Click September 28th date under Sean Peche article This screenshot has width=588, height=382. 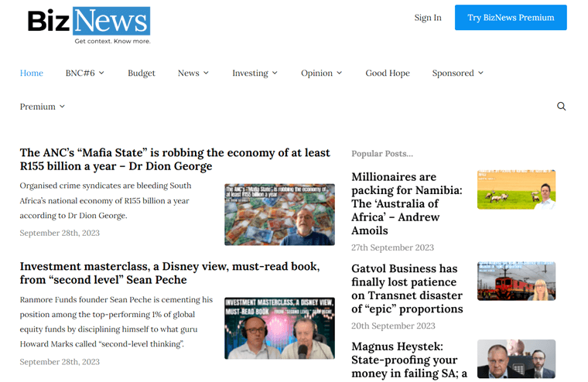click(60, 362)
